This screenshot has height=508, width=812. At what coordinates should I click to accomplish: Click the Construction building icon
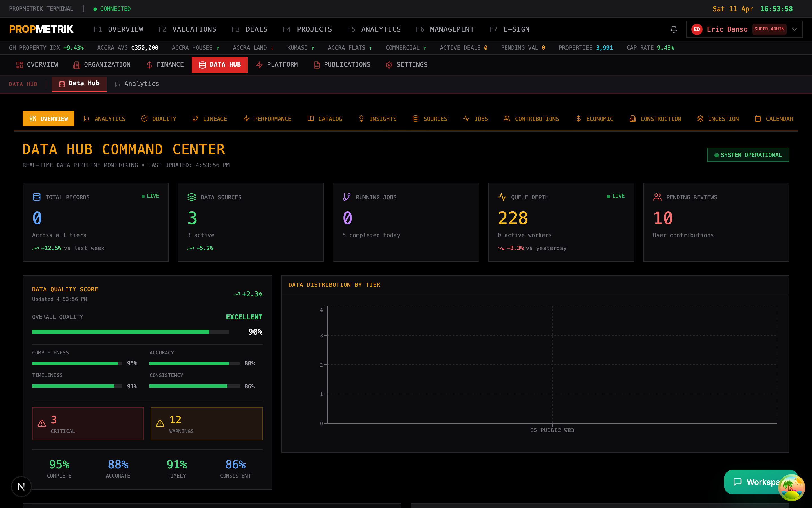coord(633,119)
